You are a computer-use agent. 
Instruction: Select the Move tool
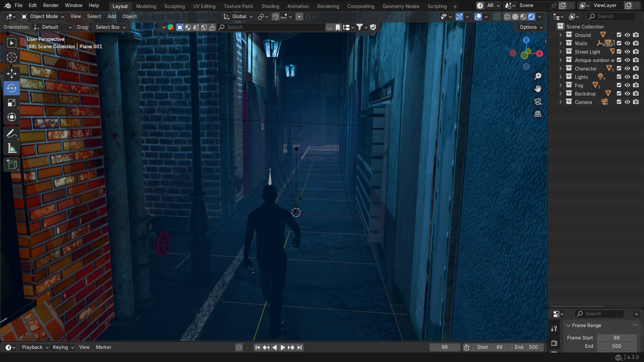click(11, 74)
